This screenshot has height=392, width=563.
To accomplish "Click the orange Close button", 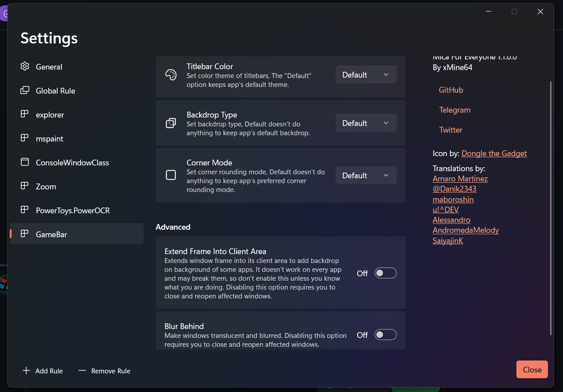I will pyautogui.click(x=532, y=369).
